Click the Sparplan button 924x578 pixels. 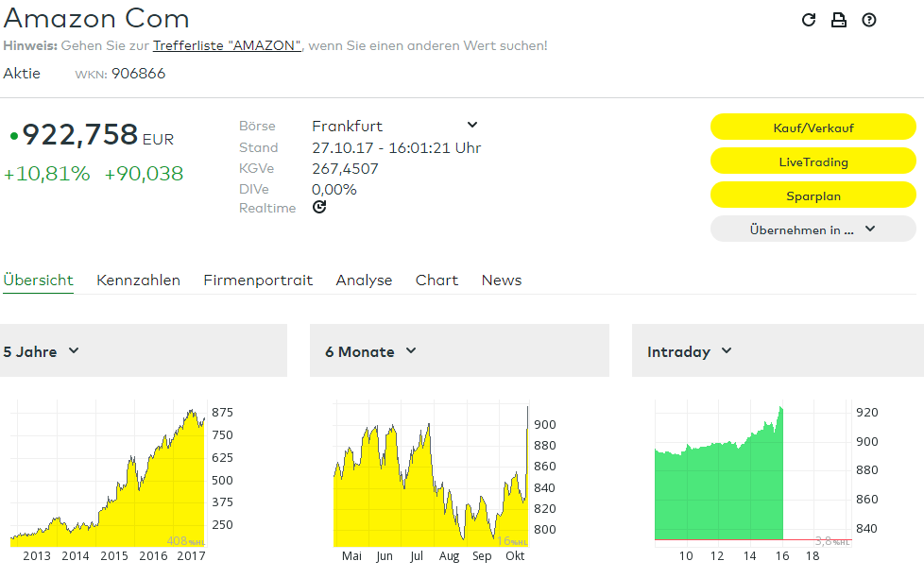[813, 195]
